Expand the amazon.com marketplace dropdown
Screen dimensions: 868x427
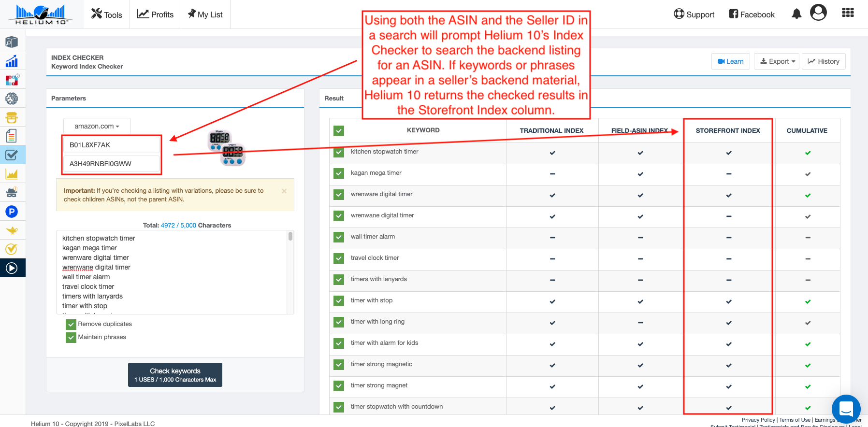(x=97, y=126)
